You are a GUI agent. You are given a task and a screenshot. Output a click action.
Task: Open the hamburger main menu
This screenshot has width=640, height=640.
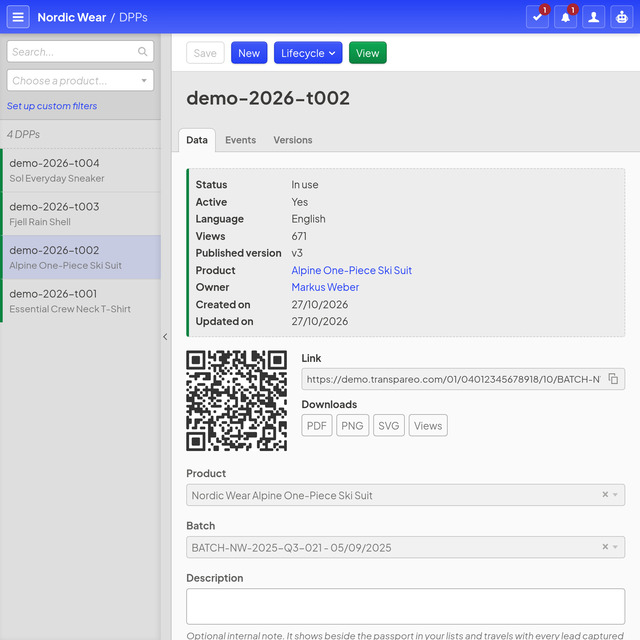point(18,17)
